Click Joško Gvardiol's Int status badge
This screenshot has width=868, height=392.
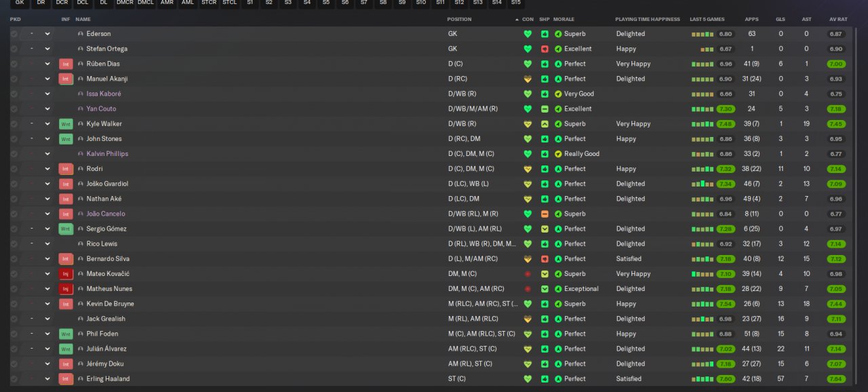pyautogui.click(x=66, y=184)
